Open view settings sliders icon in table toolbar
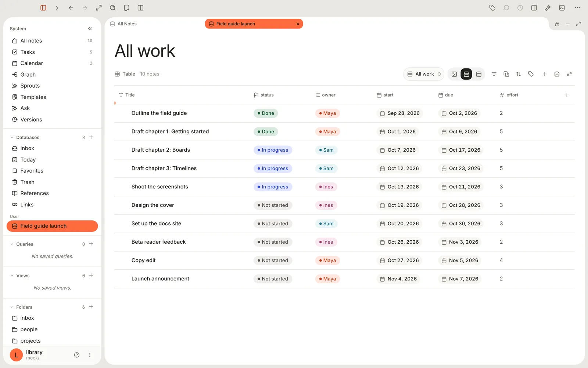The image size is (588, 368). [x=569, y=74]
